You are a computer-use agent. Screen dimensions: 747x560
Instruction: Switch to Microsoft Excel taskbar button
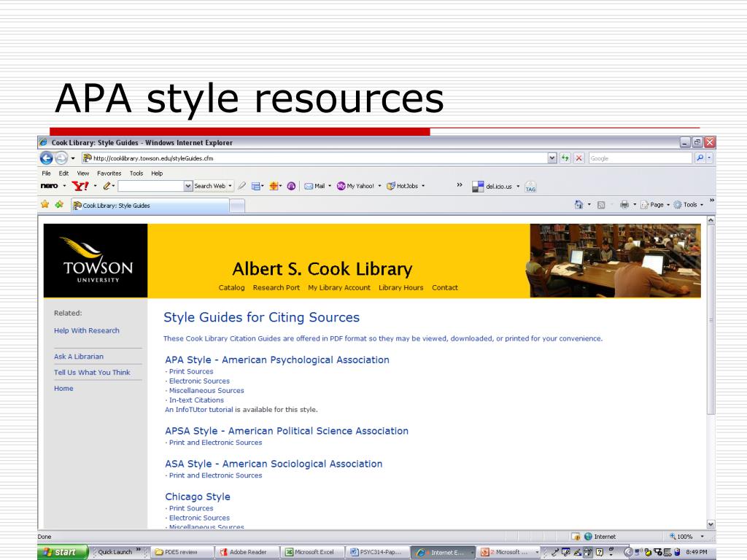point(314,553)
